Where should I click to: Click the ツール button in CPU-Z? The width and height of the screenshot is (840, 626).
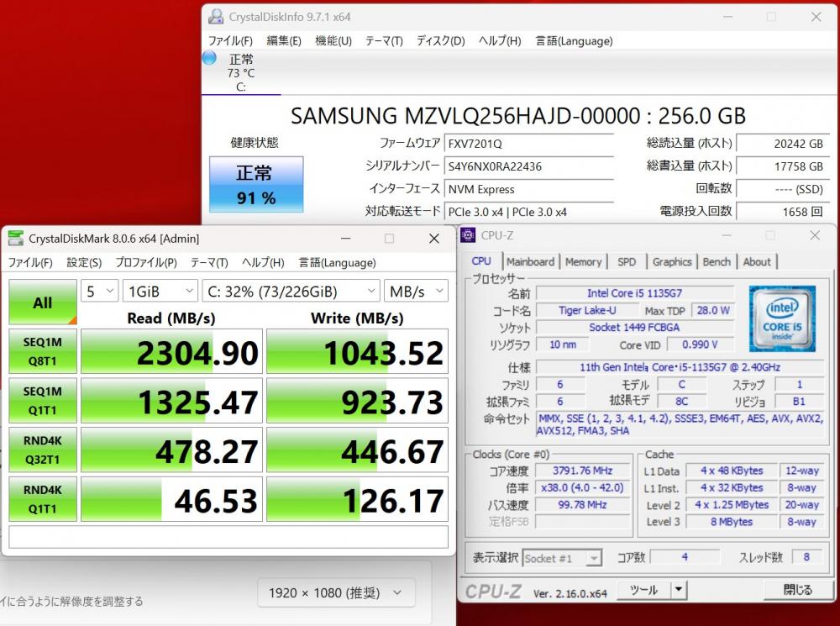coord(644,590)
